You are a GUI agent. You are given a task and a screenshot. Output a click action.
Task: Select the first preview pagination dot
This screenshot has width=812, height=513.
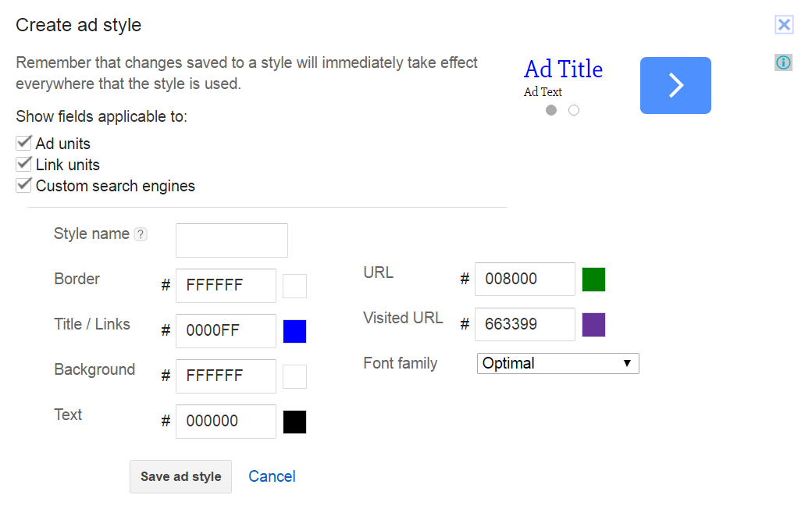click(x=550, y=110)
